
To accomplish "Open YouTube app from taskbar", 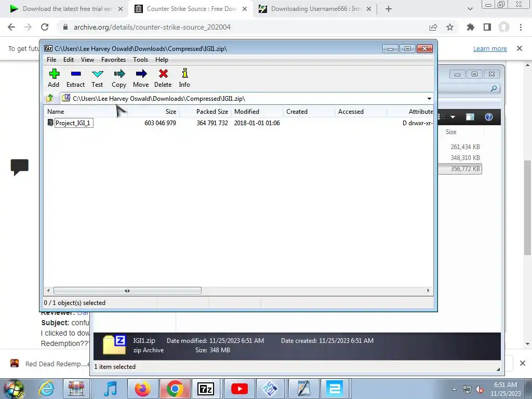I will [239, 389].
